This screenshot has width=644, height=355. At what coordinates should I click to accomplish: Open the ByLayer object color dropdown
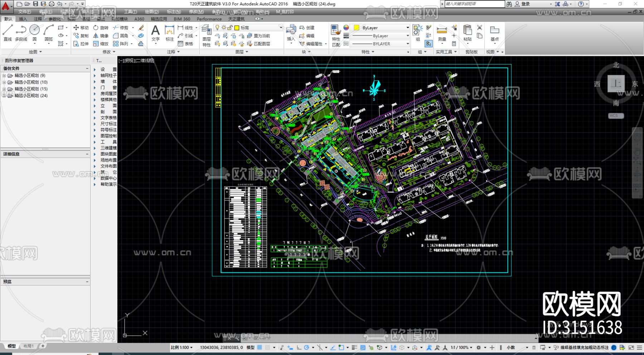click(407, 28)
